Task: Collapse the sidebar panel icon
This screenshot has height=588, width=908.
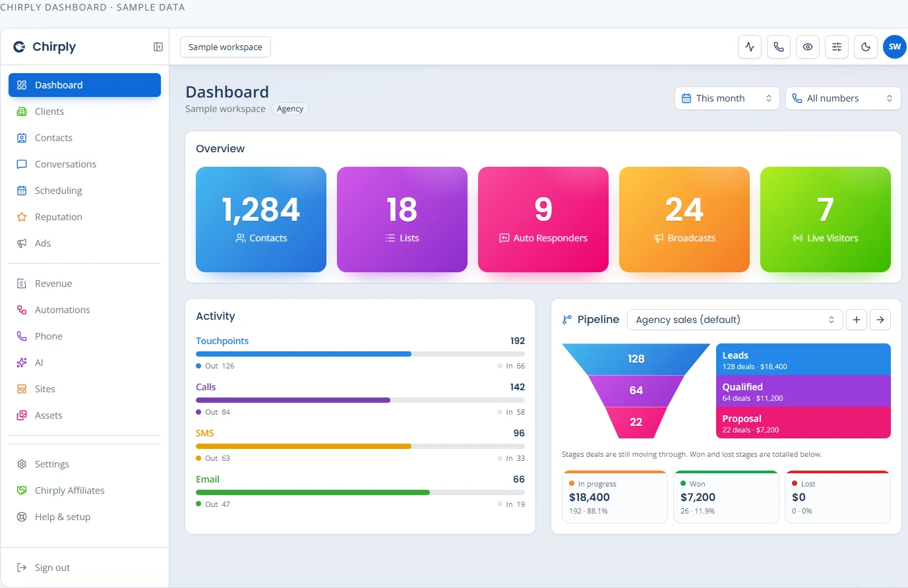Action: [158, 47]
